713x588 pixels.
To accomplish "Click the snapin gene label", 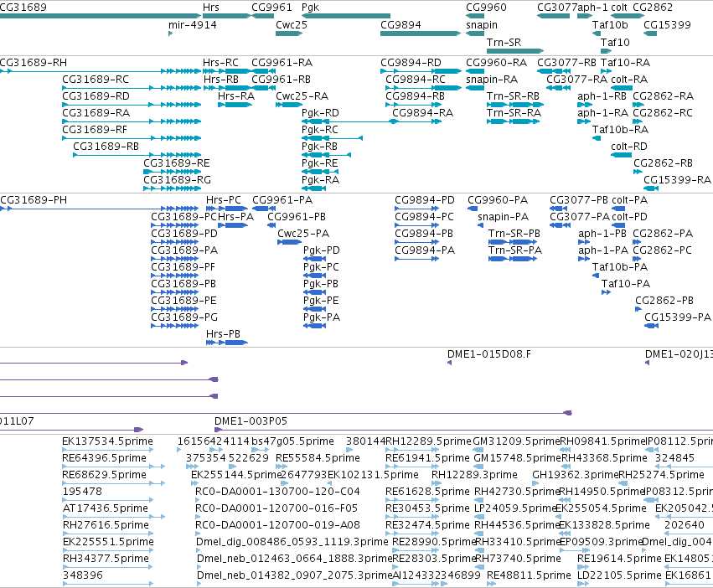I will click(x=482, y=25).
